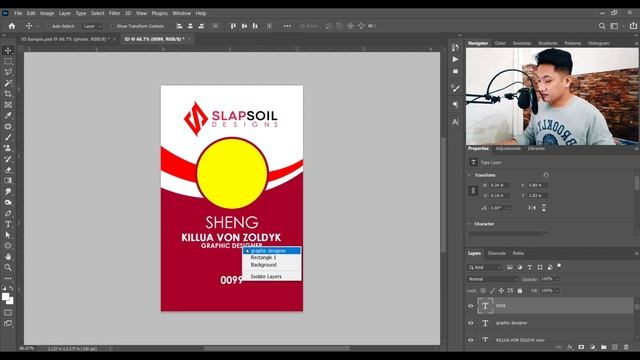The image size is (640, 360).
Task: Enable Show Transform Controls checkbox
Action: tap(113, 26)
